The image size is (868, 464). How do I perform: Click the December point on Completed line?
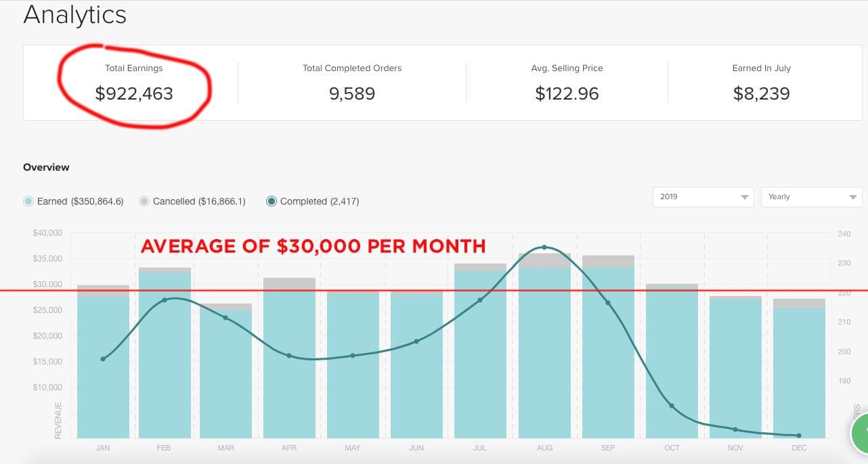[x=799, y=436]
